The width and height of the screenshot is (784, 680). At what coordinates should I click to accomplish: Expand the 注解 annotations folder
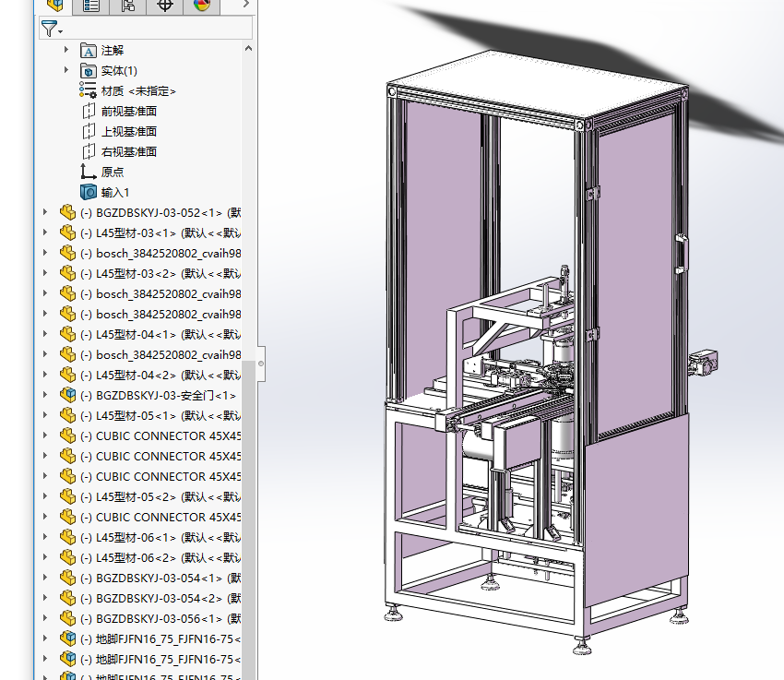point(65,50)
